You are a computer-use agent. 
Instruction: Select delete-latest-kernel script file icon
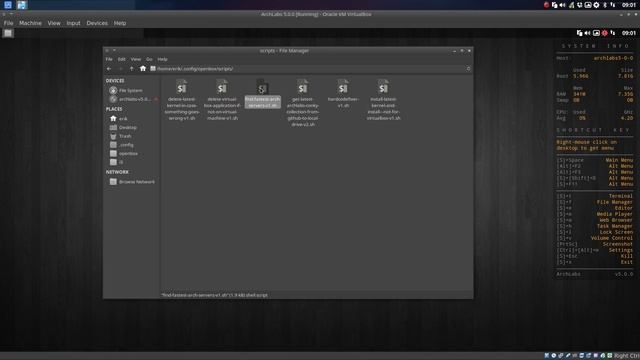click(182, 87)
